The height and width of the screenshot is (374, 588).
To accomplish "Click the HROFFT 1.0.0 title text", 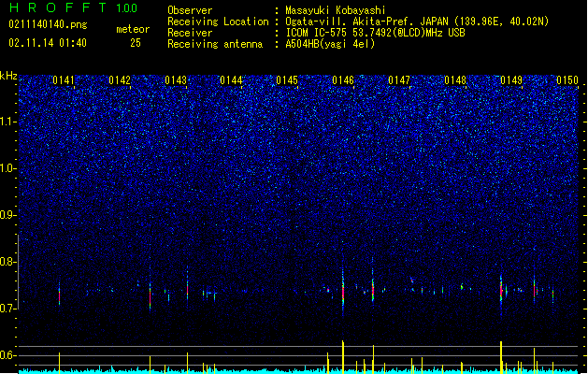I will pos(74,7).
